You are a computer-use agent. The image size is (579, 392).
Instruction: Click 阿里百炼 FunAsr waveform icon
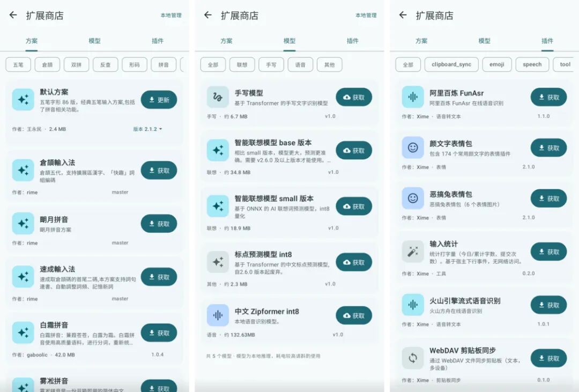413,97
